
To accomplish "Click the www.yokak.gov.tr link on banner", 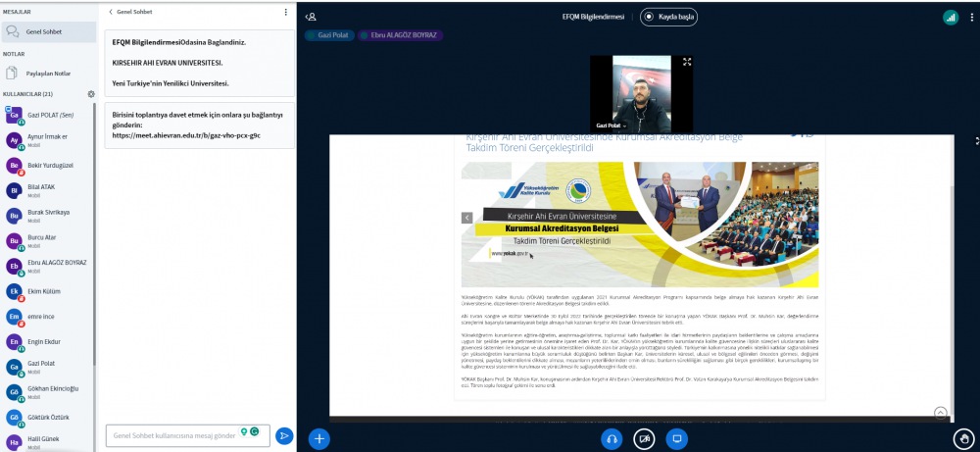I will click(x=510, y=254).
